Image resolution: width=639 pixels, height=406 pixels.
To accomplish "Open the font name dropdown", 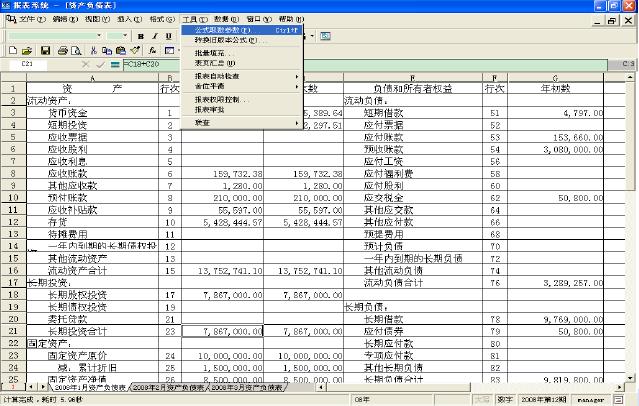I will [x=99, y=36].
